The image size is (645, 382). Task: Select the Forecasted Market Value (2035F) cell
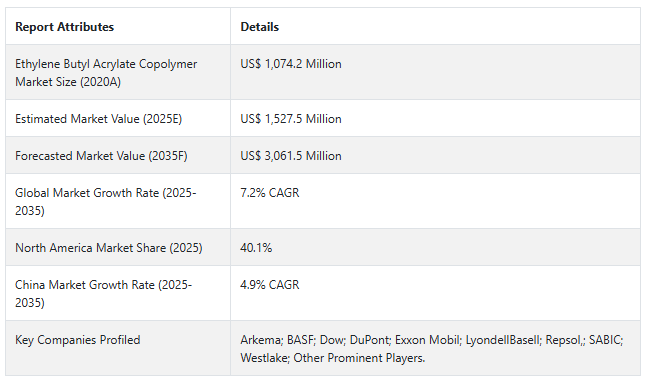[118, 155]
